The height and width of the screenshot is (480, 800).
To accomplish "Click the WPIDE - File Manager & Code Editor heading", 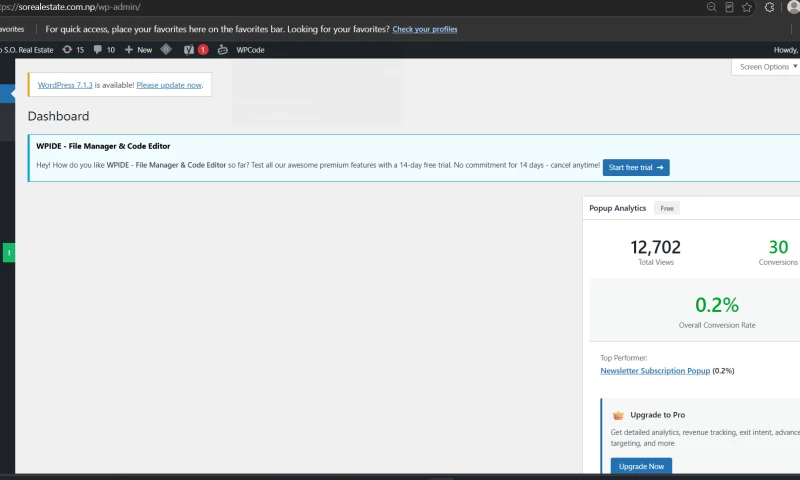I will tap(103, 146).
